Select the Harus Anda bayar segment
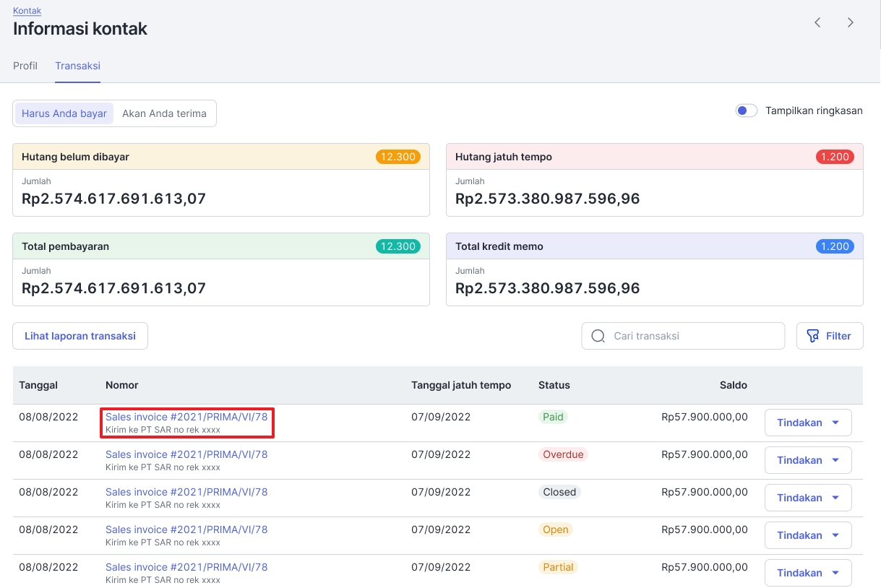This screenshot has height=588, width=881. click(64, 113)
